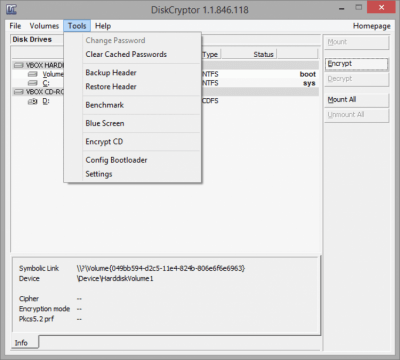
Task: Click the Encryption mode label
Action: 44,309
